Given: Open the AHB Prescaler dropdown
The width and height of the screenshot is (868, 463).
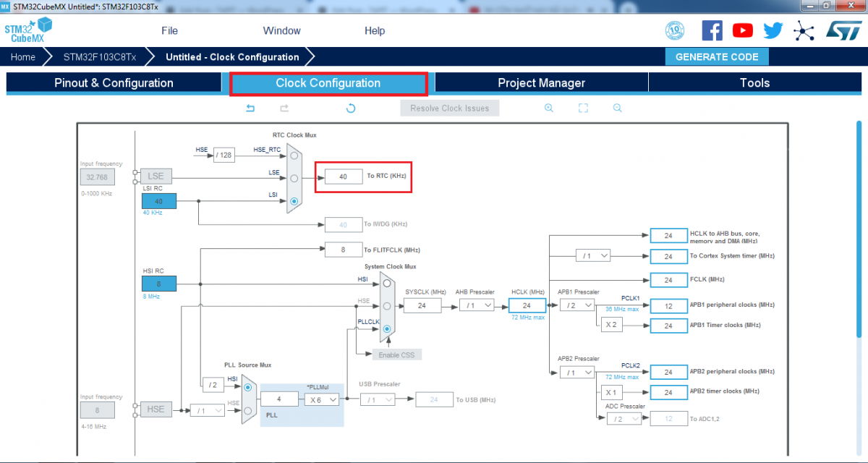Looking at the screenshot, I should [477, 305].
